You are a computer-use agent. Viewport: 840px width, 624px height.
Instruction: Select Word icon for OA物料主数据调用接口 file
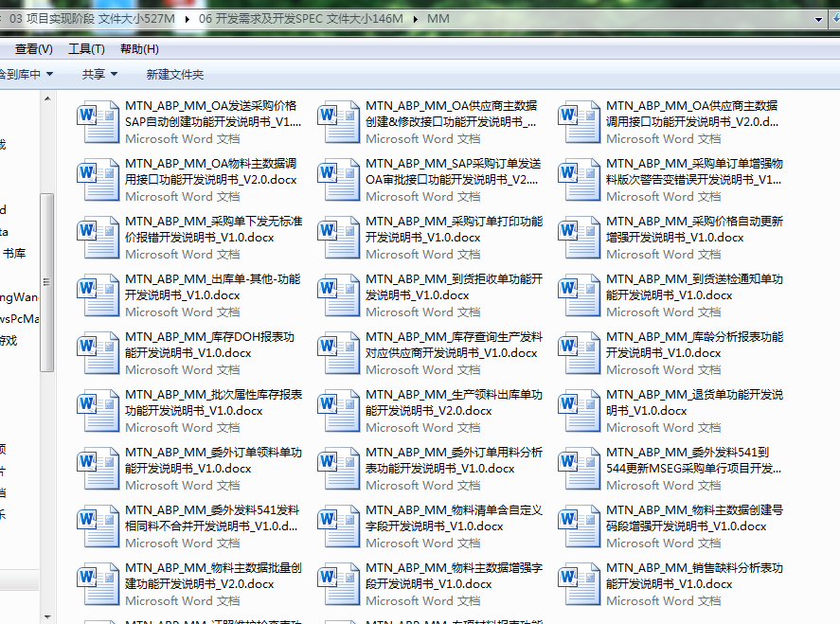(x=98, y=179)
